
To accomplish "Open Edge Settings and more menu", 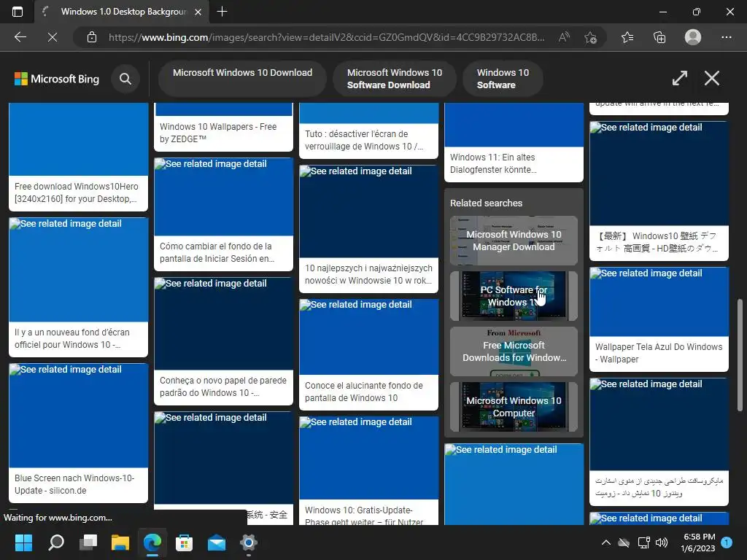I will [726, 37].
